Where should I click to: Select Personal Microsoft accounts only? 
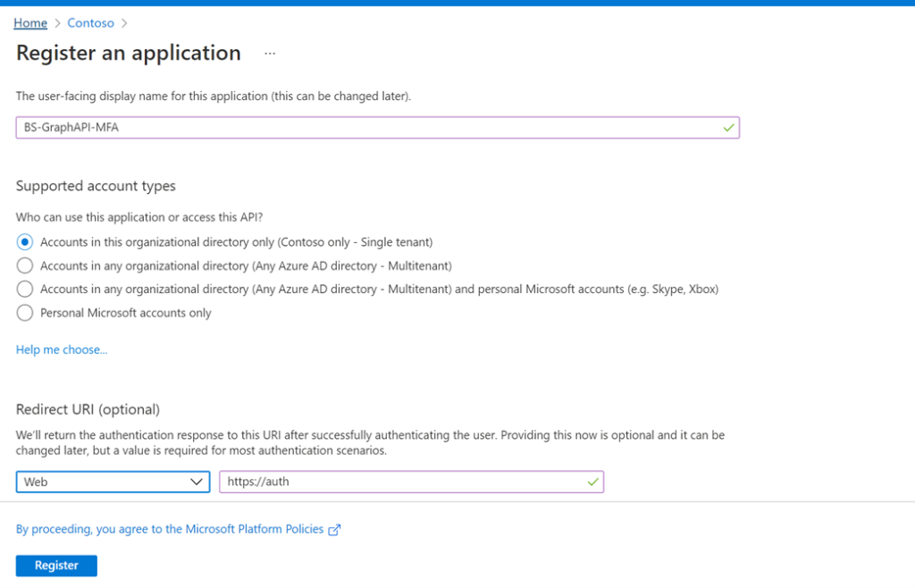[25, 313]
